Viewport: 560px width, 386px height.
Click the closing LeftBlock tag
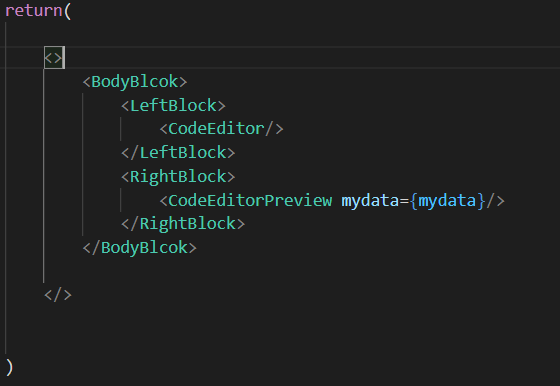[178, 153]
